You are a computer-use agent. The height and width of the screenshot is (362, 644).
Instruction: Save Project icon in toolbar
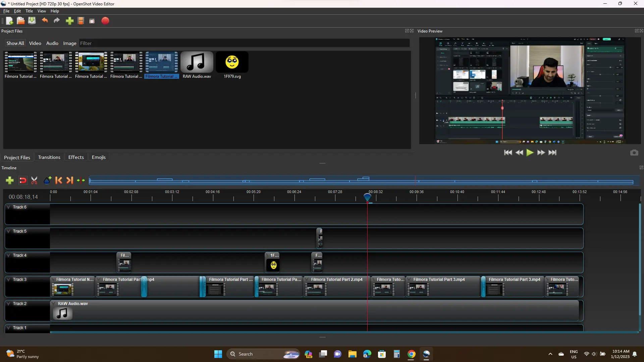tap(32, 21)
